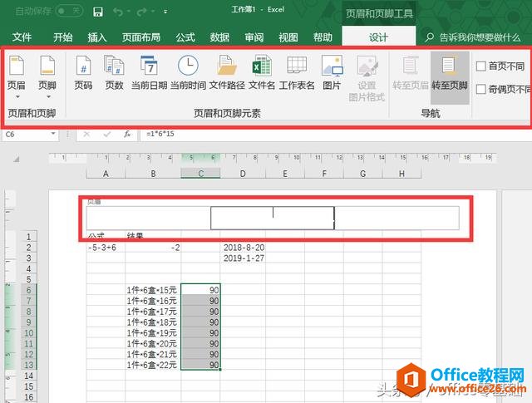
Task: Open the undo history dropdown arrow
Action: (129, 12)
